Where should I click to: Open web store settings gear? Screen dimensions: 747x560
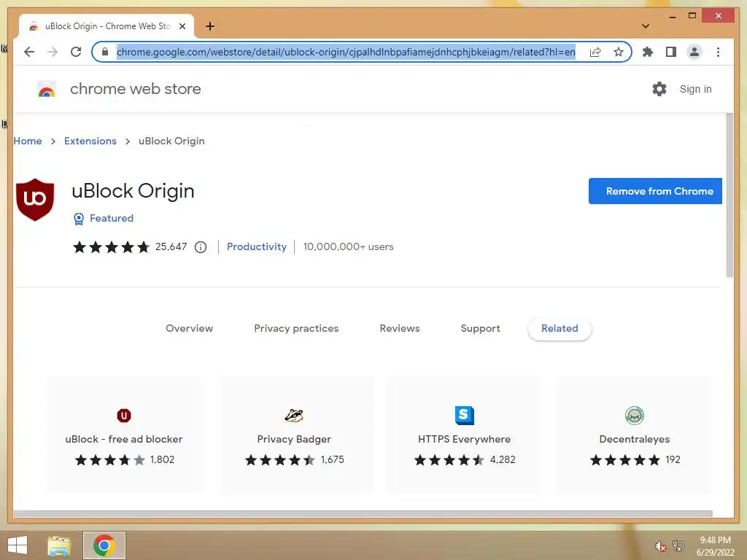point(659,89)
